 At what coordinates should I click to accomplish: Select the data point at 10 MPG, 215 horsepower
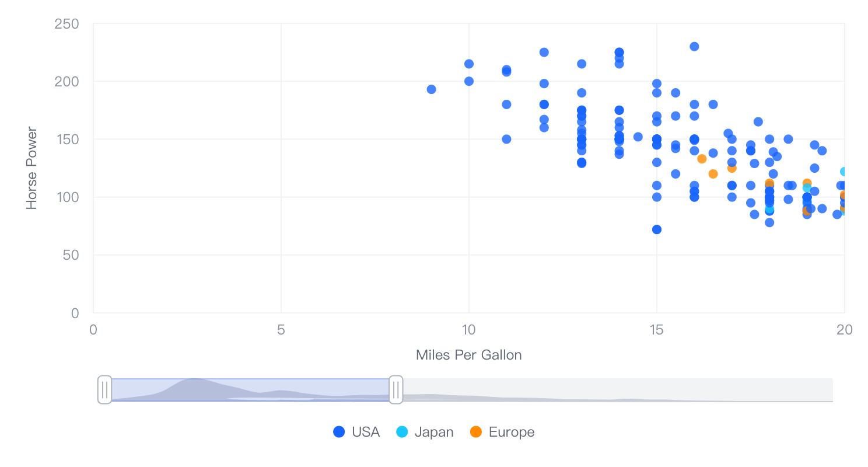pos(469,64)
